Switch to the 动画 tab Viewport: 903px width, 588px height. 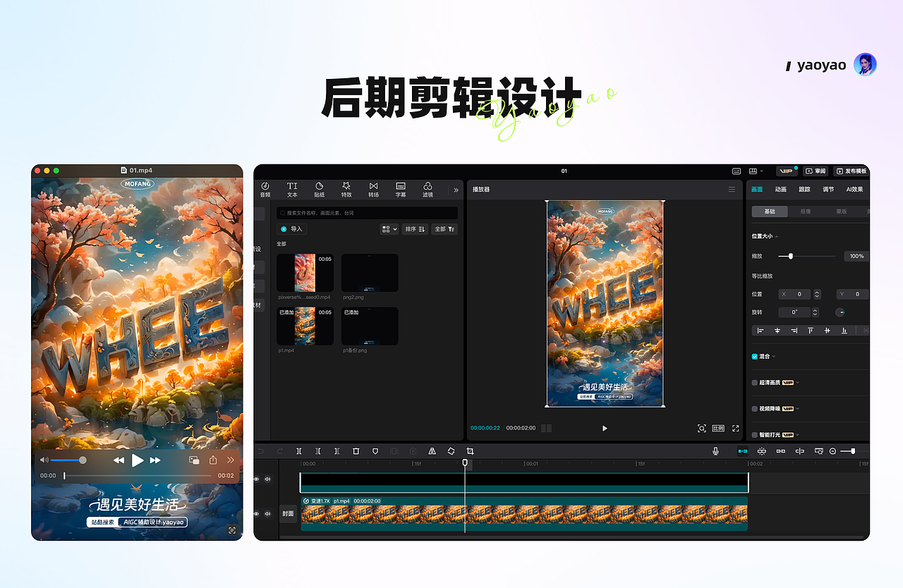coord(780,190)
